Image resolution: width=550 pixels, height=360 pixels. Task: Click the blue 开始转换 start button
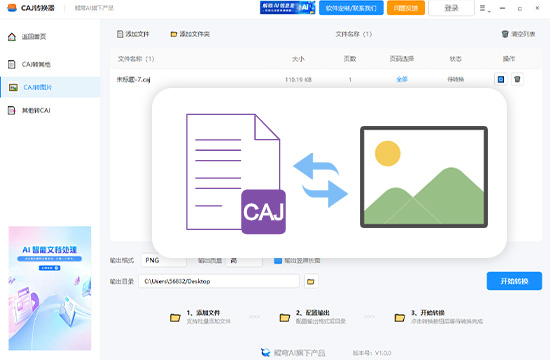click(x=514, y=281)
